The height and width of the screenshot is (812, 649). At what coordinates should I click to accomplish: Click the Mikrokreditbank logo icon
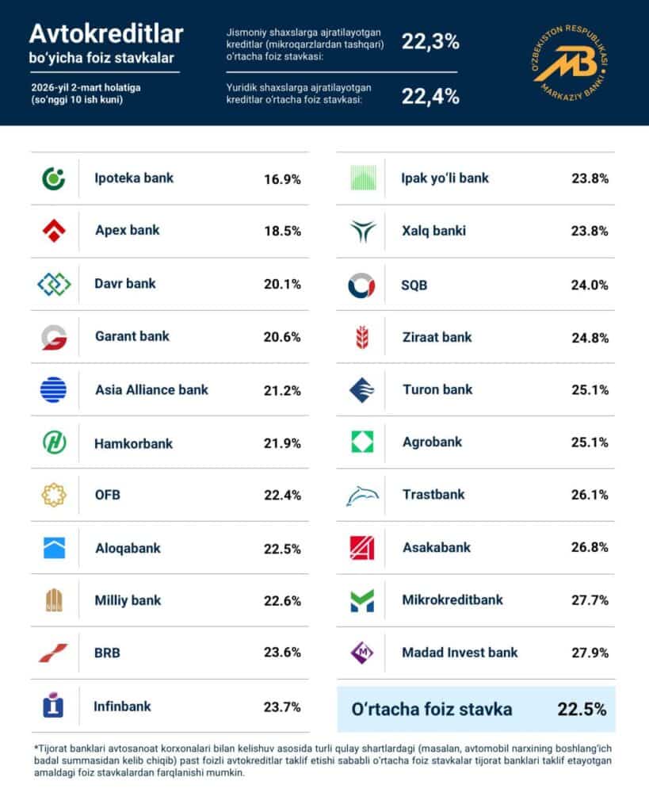[x=362, y=600]
